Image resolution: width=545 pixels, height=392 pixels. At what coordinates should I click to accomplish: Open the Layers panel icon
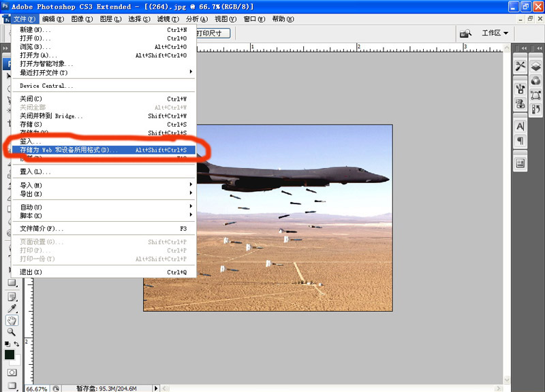point(536,66)
